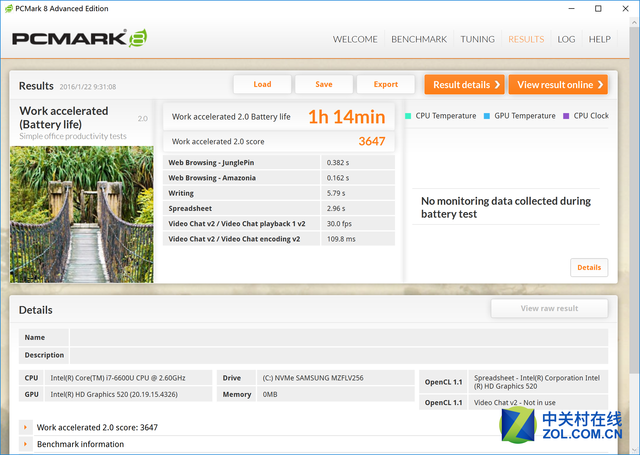The width and height of the screenshot is (640, 455).
Task: Click the bridge benchmark thumbnail image
Action: pyautogui.click(x=82, y=214)
